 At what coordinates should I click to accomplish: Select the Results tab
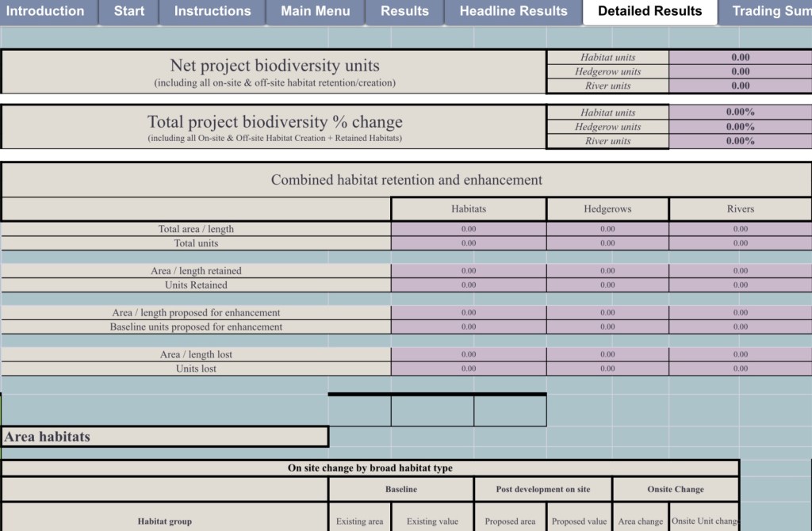point(404,11)
